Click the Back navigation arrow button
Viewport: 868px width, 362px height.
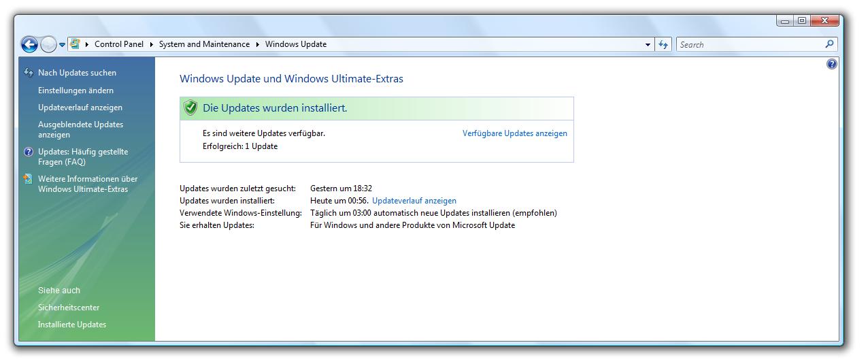tap(29, 45)
